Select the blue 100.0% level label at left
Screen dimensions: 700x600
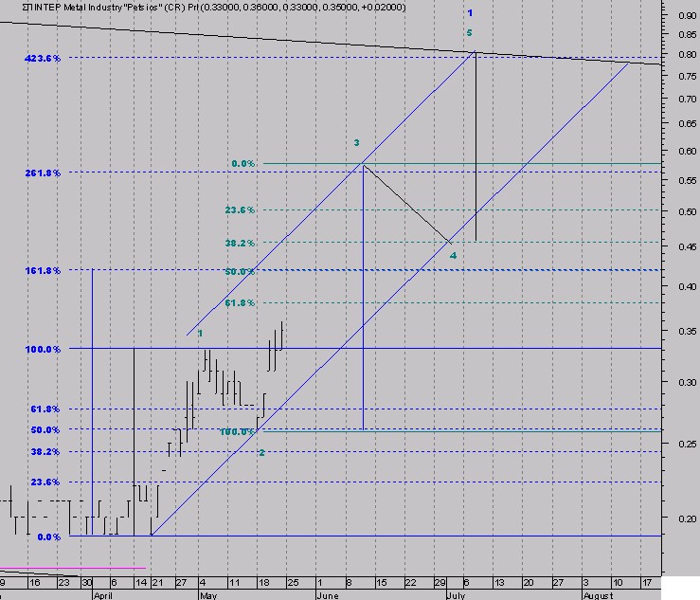[44, 349]
